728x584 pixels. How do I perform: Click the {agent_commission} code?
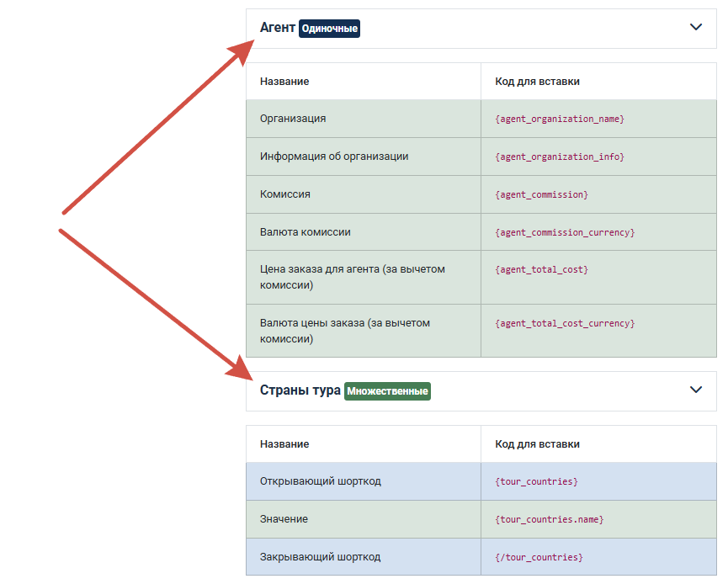click(x=541, y=194)
